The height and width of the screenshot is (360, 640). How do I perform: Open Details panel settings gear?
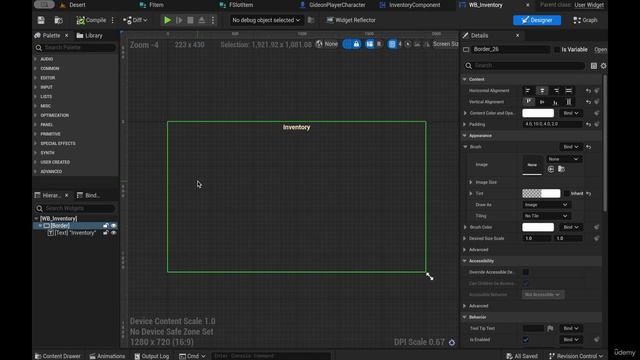(x=603, y=66)
